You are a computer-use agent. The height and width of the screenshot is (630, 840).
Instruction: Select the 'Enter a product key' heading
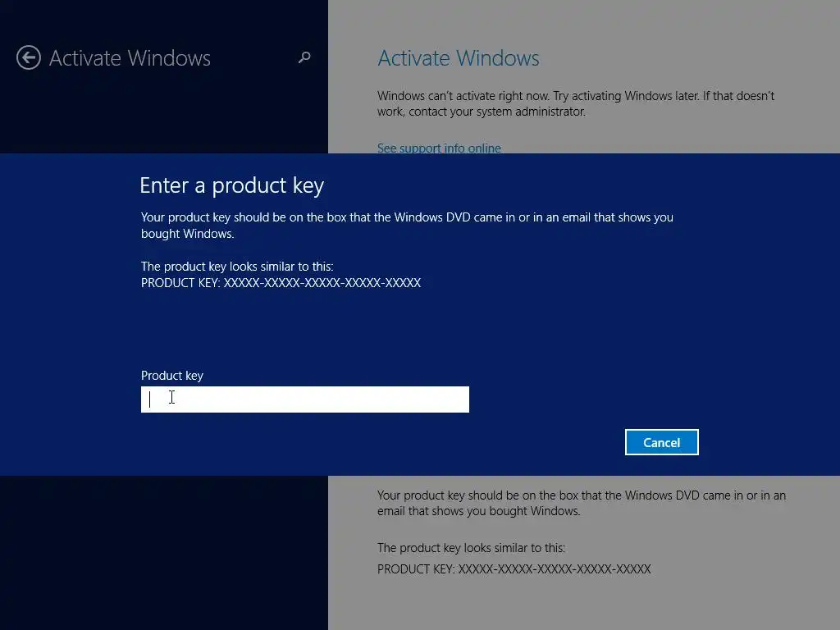pos(231,186)
